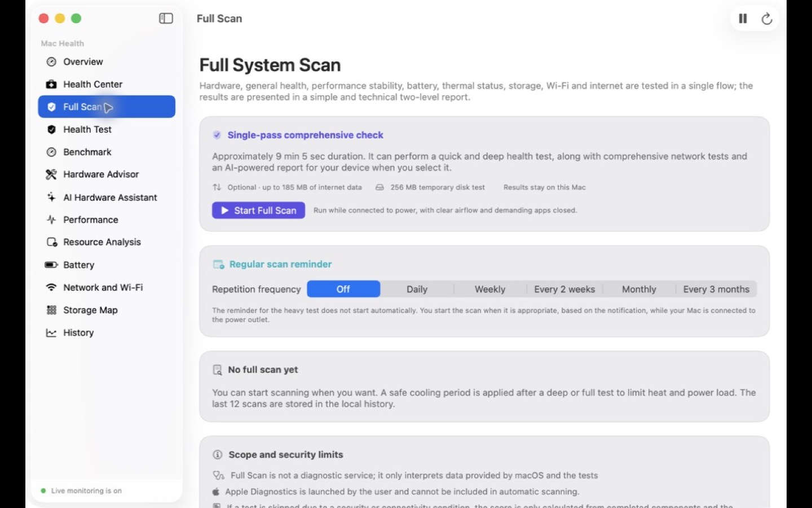Click the Mac Health sidebar header
The width and height of the screenshot is (812, 508).
pyautogui.click(x=62, y=43)
